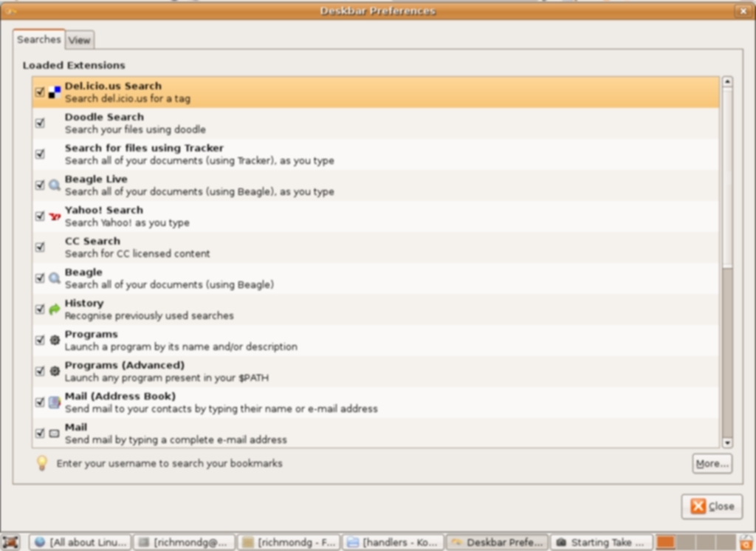Click the Mail (Address Book) icon
Image resolution: width=756 pixels, height=551 pixels.
pyautogui.click(x=55, y=402)
